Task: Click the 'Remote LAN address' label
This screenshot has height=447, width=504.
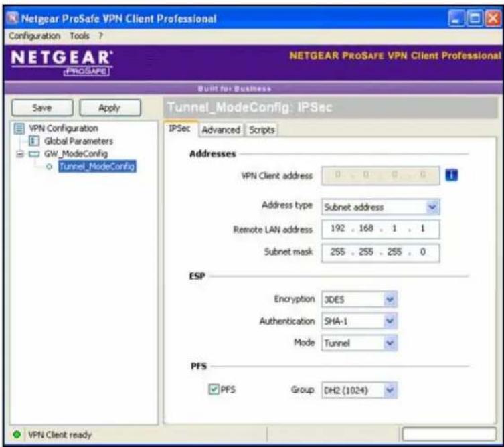Action: click(x=272, y=230)
